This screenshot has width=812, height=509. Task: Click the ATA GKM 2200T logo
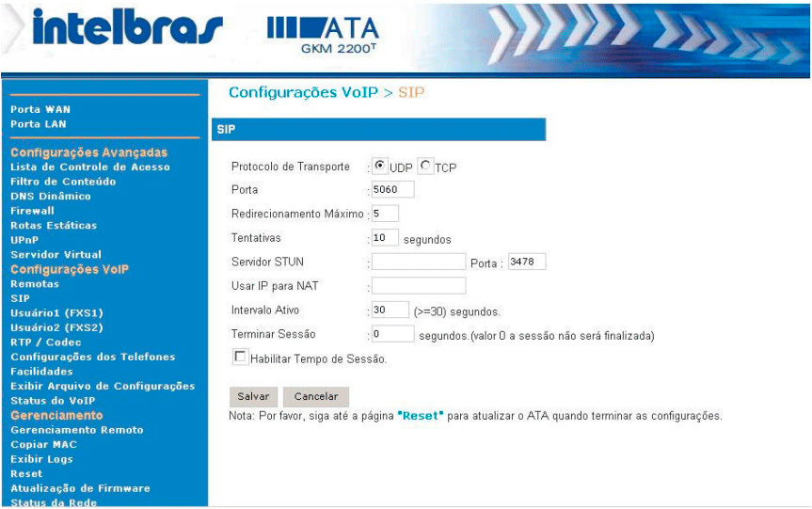click(x=323, y=35)
